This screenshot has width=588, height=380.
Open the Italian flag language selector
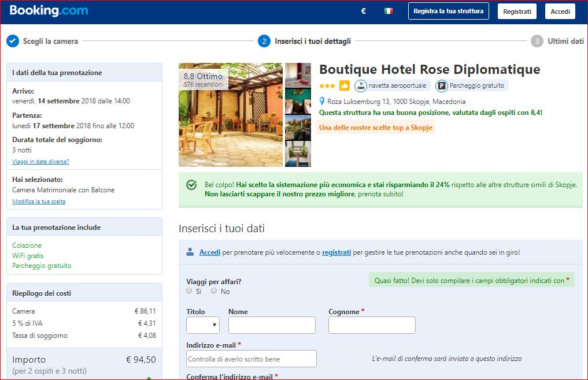389,11
